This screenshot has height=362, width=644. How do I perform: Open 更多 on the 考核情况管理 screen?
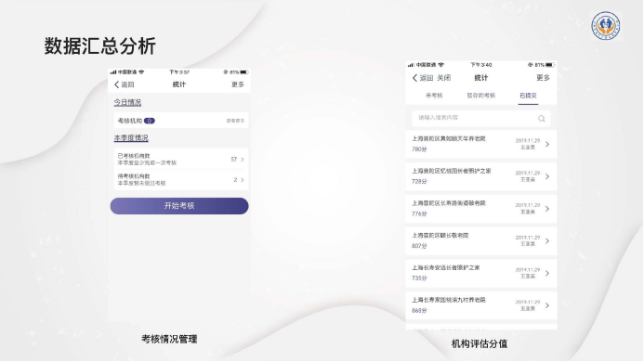tap(238, 84)
